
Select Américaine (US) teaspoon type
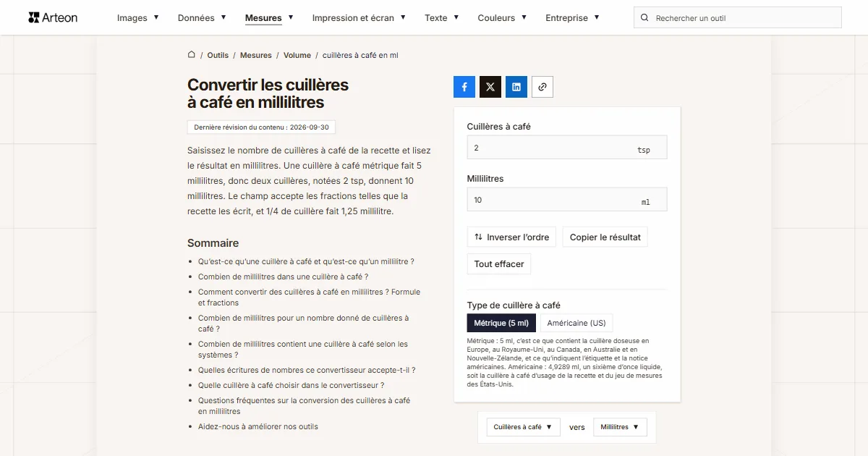click(x=576, y=323)
